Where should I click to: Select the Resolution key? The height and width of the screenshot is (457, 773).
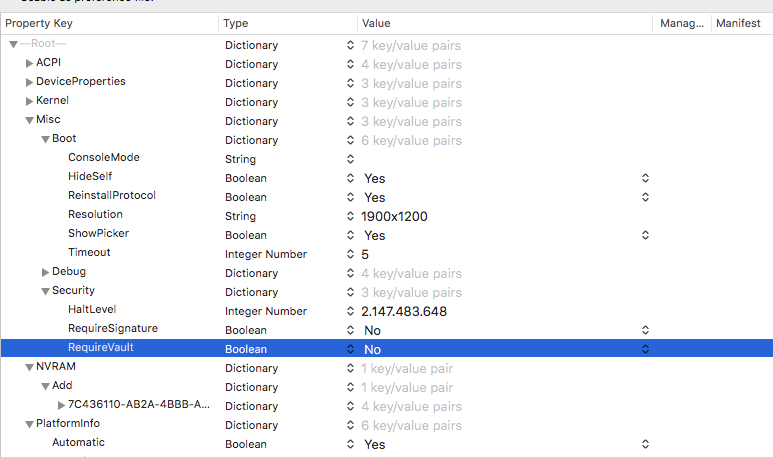pos(95,214)
